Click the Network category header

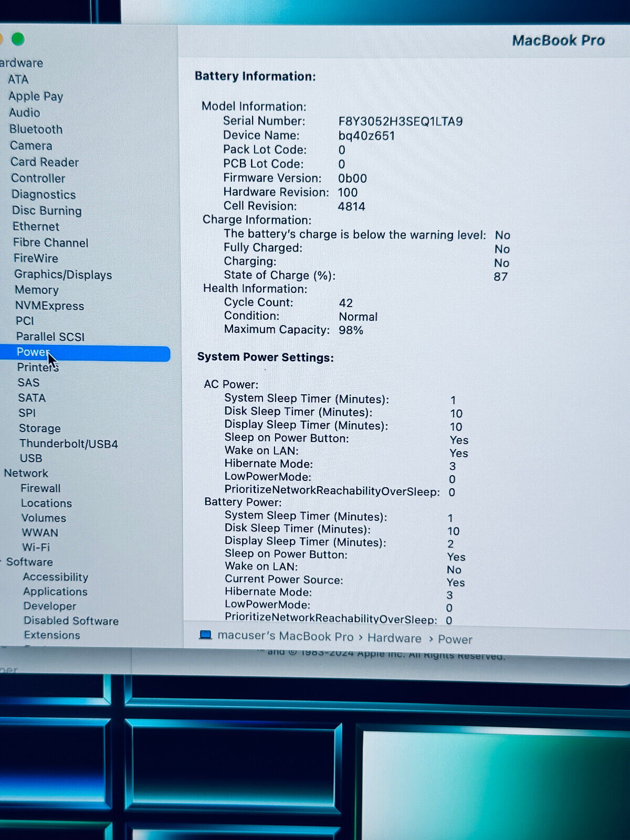(26, 473)
